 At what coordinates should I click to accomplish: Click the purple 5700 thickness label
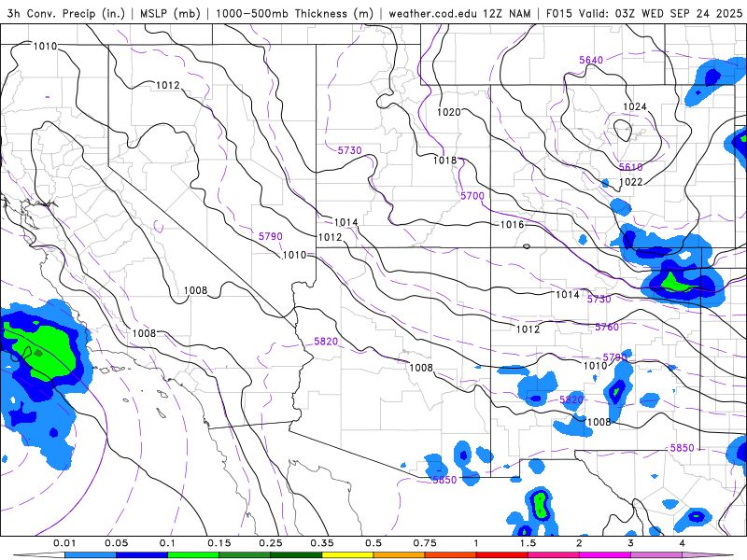coord(472,196)
